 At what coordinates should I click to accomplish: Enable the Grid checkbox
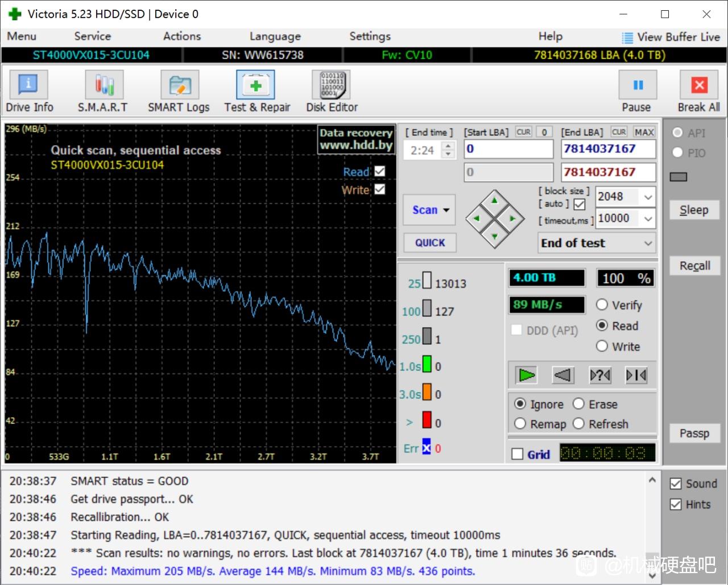coord(518,454)
